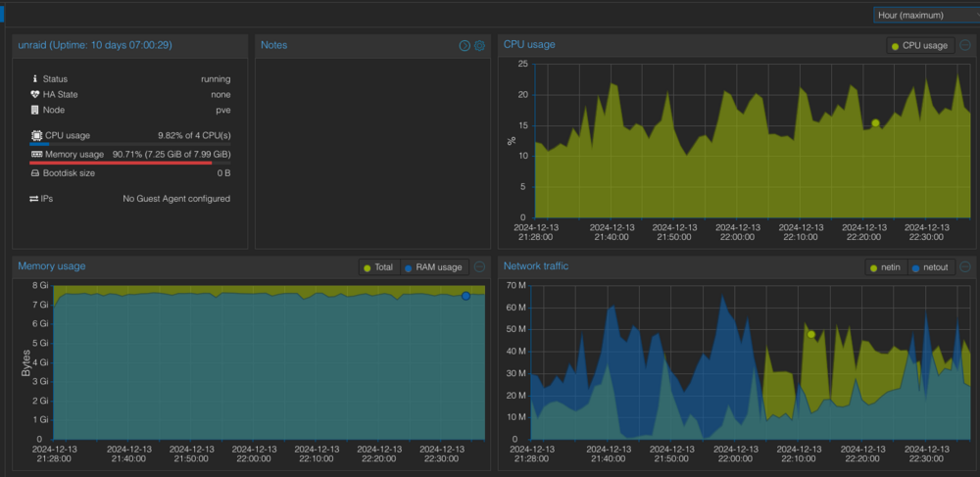This screenshot has height=477, width=980.
Task: Click 'No Guest Agent configured' text
Action: (176, 199)
